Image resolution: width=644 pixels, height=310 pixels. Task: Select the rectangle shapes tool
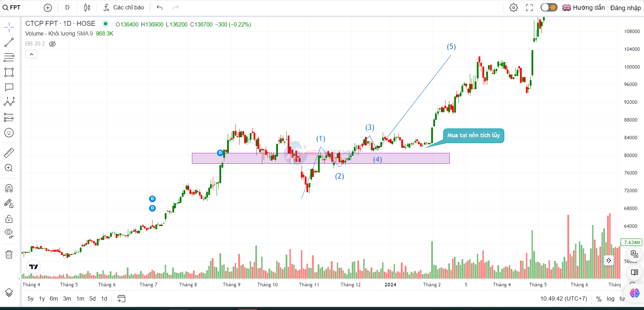tap(9, 72)
